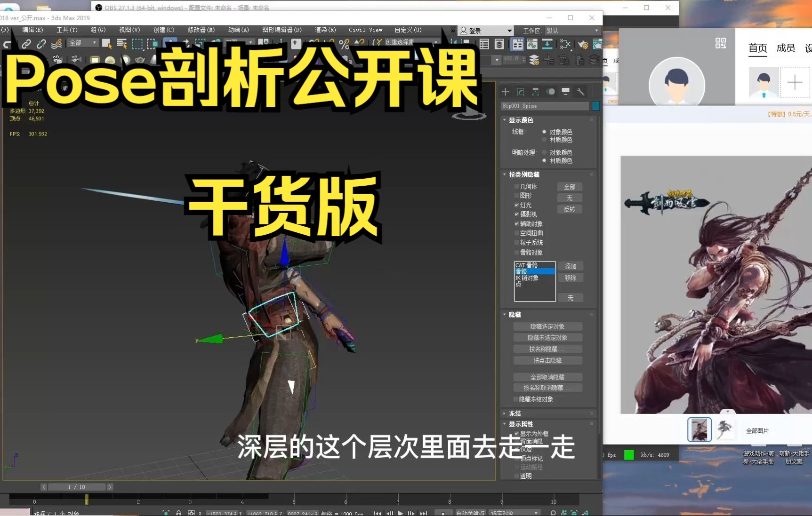Open the 工具(T) menu

click(67, 30)
